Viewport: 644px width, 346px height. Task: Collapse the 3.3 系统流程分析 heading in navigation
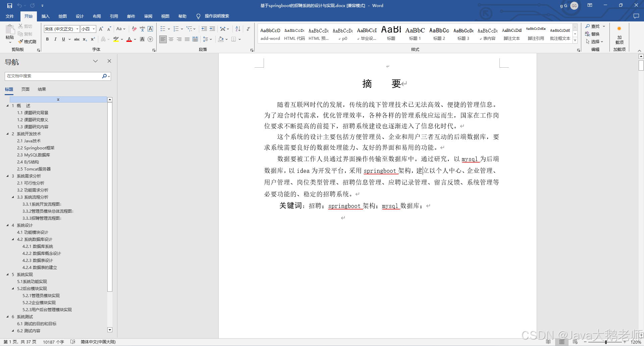click(13, 197)
